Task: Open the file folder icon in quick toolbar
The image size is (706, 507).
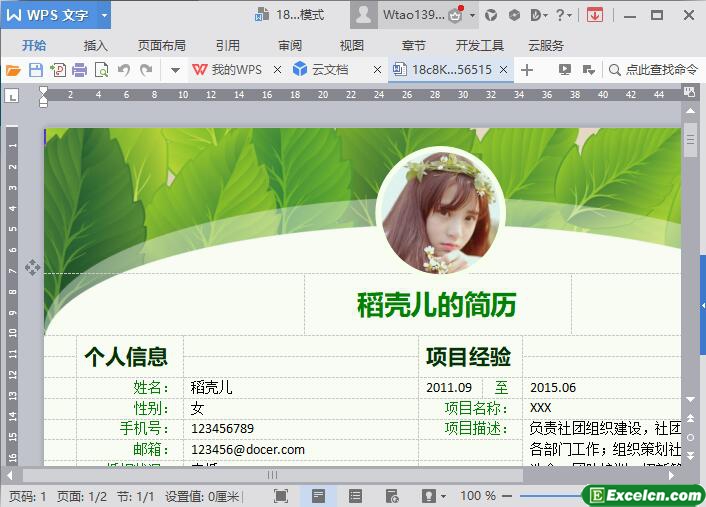Action: [x=13, y=70]
